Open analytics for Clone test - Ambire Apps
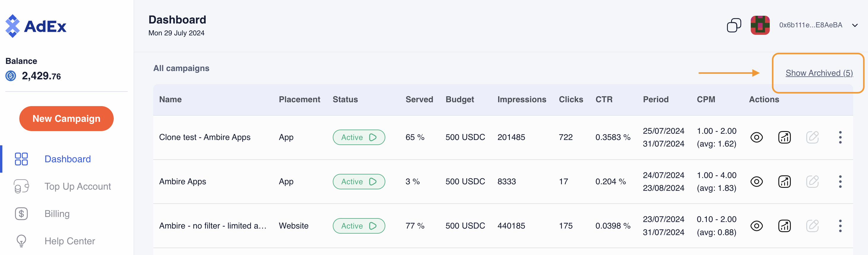868x255 pixels. tap(784, 137)
